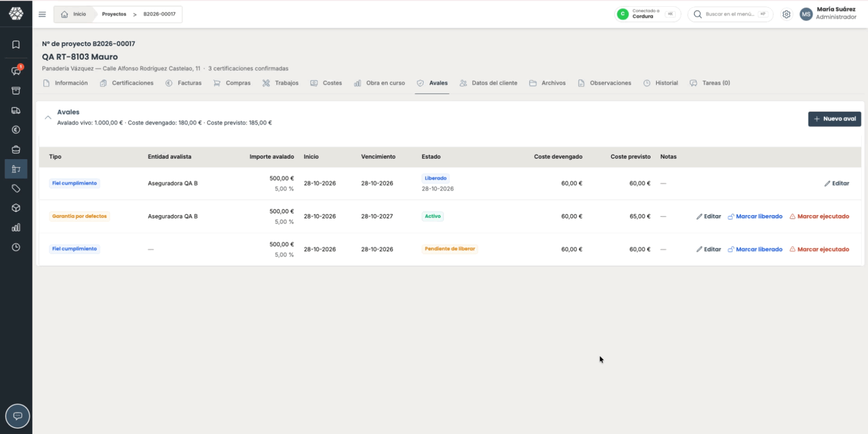The image size is (868, 434).
Task: Open the bookmark icon in the sidebar
Action: click(x=16, y=44)
